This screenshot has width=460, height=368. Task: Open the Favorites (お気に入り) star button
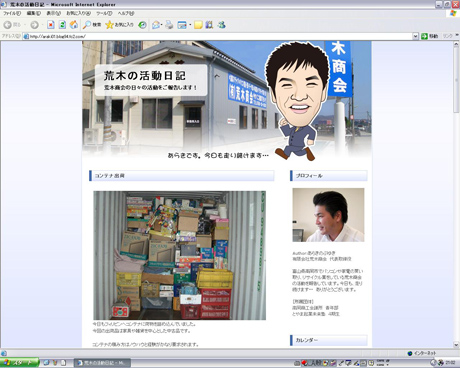(x=119, y=25)
